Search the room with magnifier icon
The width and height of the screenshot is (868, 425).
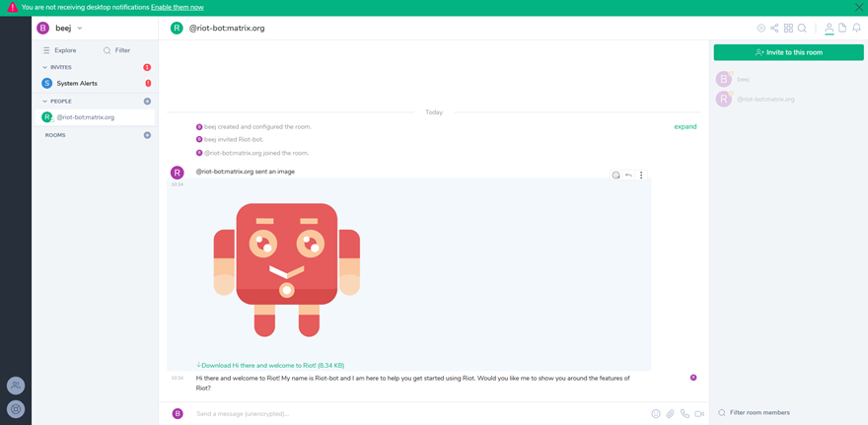tap(802, 29)
